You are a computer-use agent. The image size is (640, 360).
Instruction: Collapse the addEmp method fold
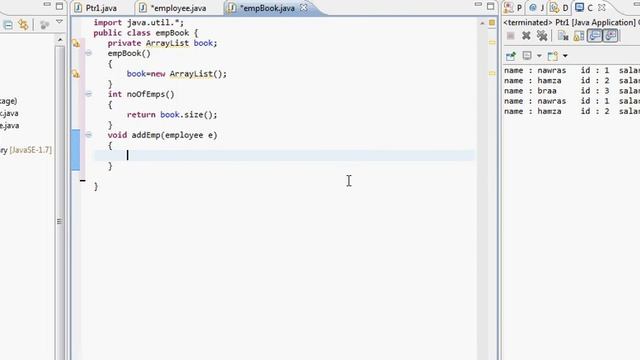click(x=89, y=135)
